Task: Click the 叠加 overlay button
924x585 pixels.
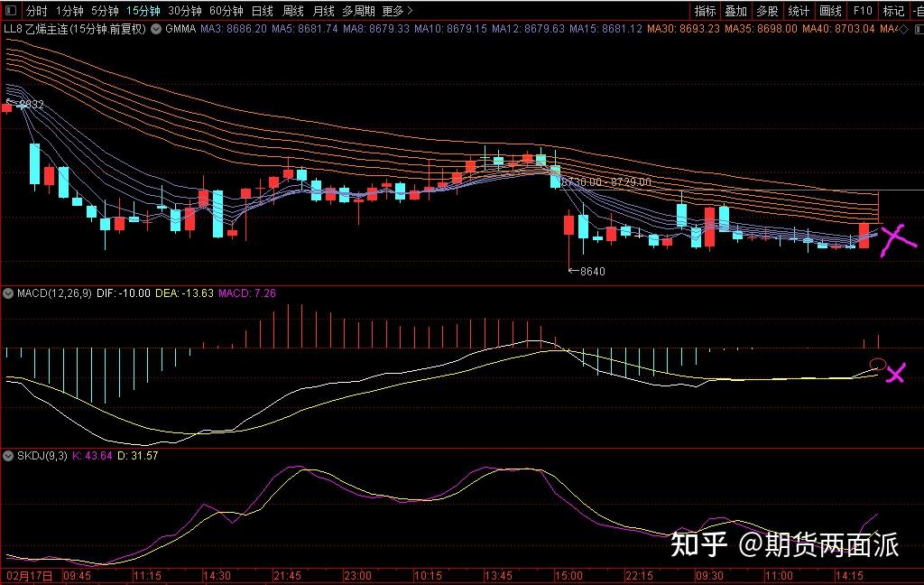Action: tap(736, 11)
